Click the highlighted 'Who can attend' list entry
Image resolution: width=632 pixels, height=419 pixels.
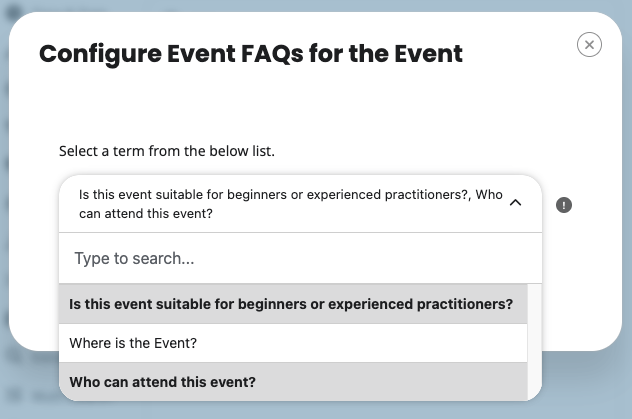[x=163, y=382]
